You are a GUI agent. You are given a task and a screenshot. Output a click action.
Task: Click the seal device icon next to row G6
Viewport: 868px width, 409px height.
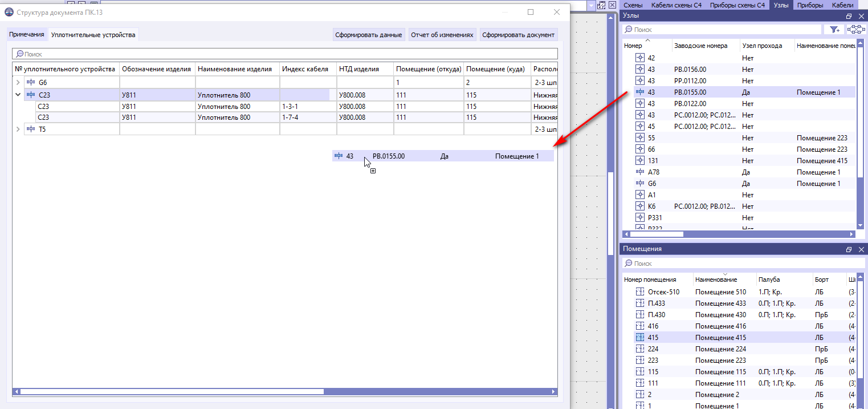[x=30, y=82]
